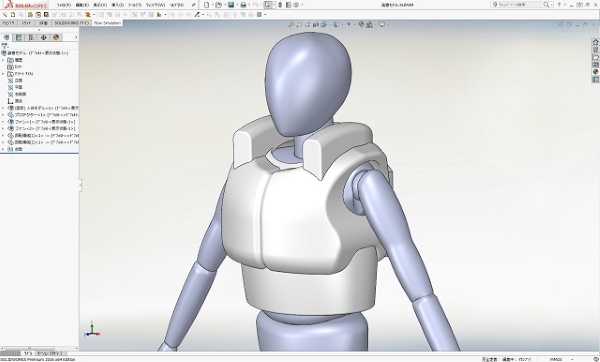
Task: Switch to the 評価 tab
Action: tap(43, 23)
